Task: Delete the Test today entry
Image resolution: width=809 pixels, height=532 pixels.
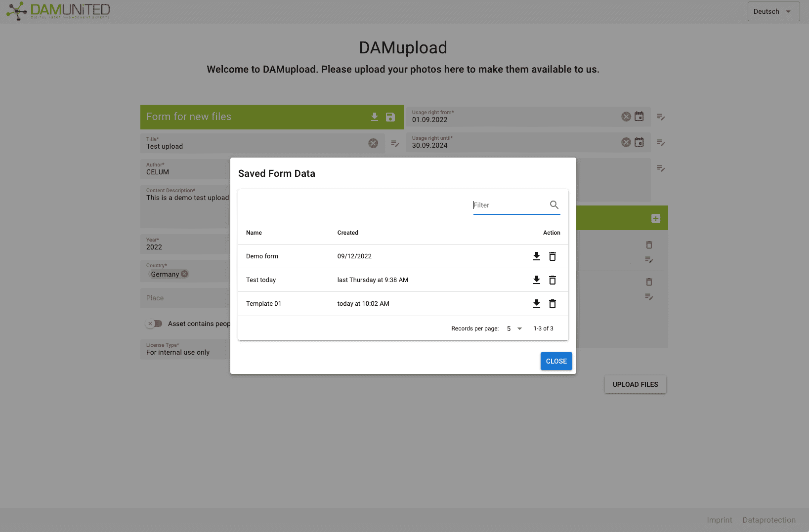Action: pos(553,280)
